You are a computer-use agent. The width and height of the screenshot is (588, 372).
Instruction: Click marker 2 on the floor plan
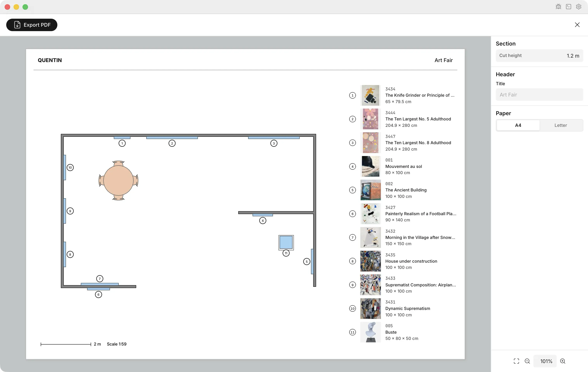(172, 143)
